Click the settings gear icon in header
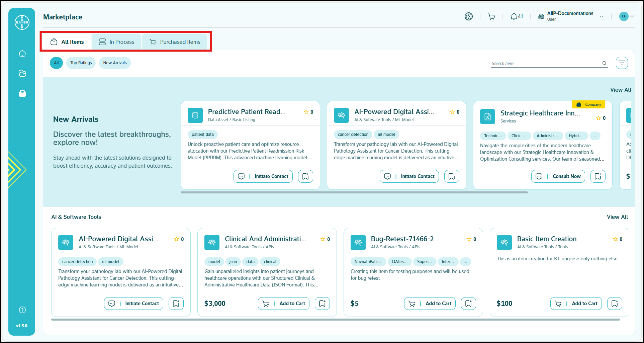The height and width of the screenshot is (343, 644). pyautogui.click(x=469, y=16)
